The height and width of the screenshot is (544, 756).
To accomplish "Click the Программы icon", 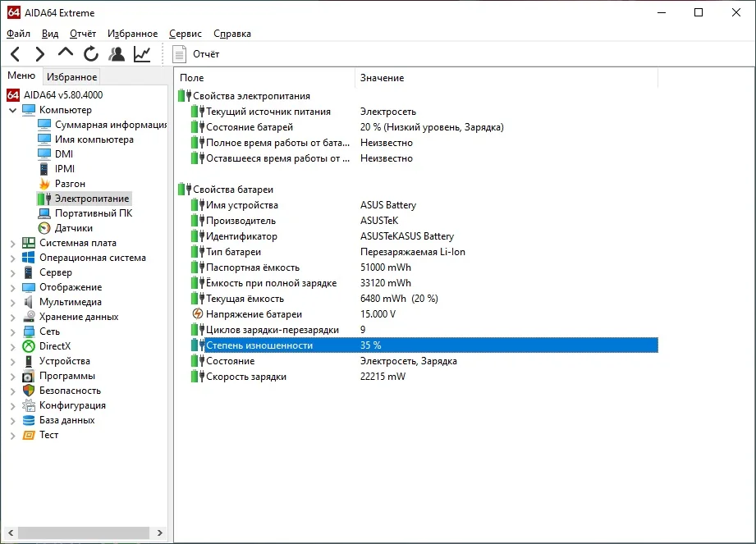I will coord(29,376).
